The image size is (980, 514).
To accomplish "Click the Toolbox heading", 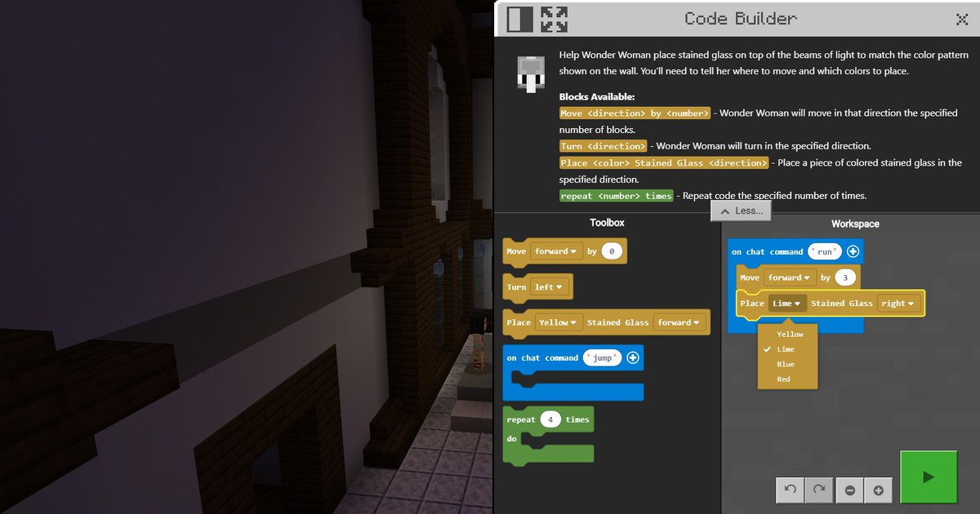I will 607,223.
